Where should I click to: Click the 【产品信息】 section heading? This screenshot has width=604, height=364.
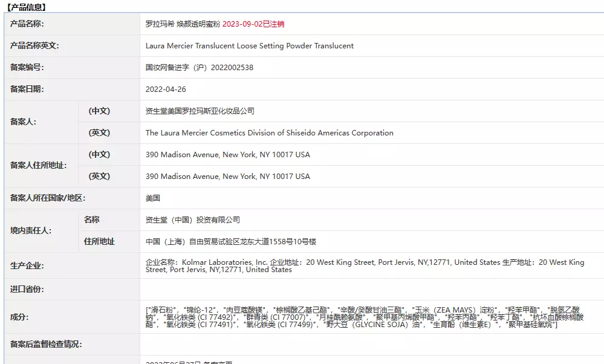tap(26, 7)
